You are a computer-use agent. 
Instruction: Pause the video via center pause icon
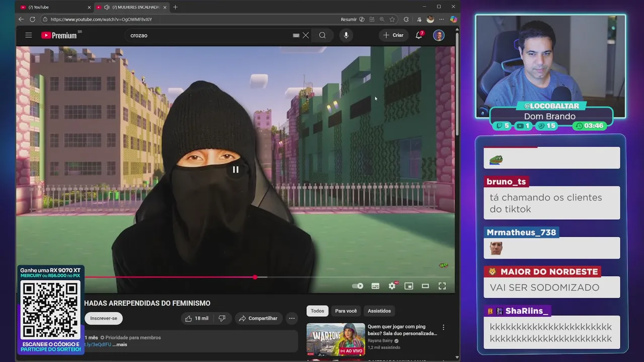(235, 169)
